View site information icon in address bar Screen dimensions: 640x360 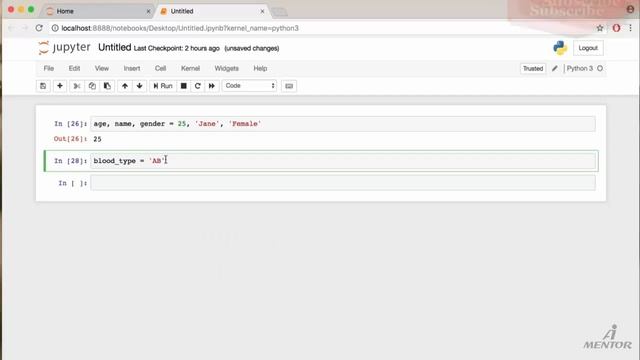[55, 28]
